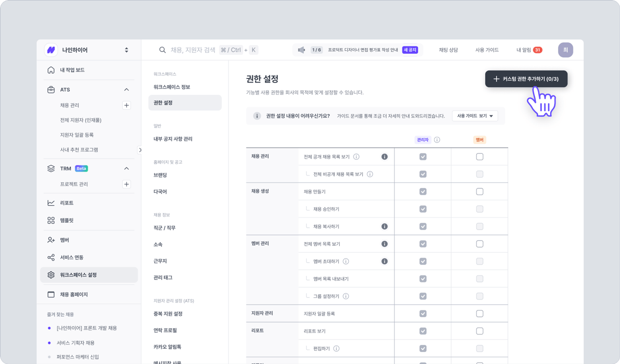This screenshot has width=620, height=364.
Task: Open 템플릿 grid icon
Action: pyautogui.click(x=51, y=221)
